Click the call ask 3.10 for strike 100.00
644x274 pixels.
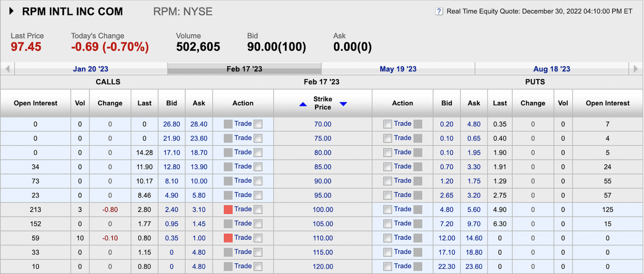coord(199,210)
